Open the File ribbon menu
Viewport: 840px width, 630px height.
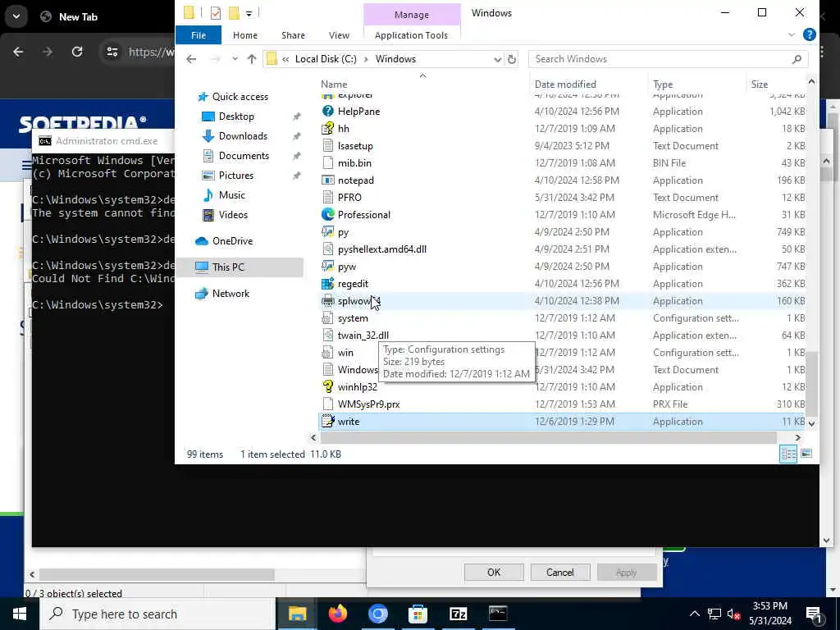199,35
